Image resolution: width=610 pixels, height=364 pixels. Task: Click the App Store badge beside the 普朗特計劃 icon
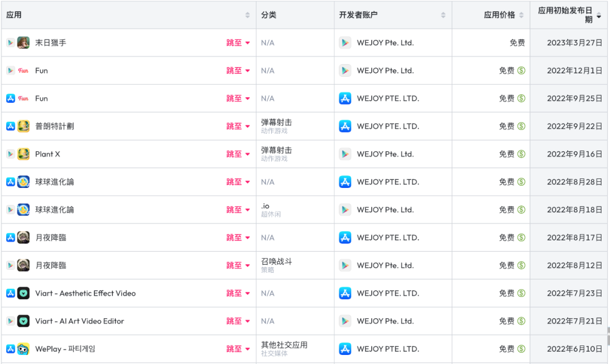coord(11,126)
